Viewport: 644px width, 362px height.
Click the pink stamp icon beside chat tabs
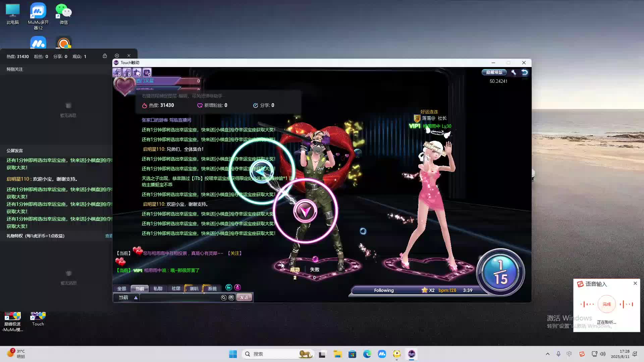pos(237,288)
